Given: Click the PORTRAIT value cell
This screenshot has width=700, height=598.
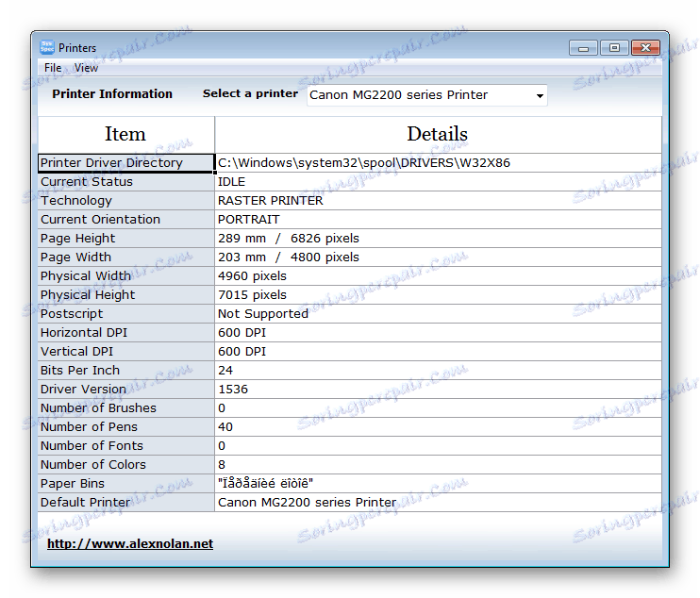Looking at the screenshot, I should click(x=438, y=220).
